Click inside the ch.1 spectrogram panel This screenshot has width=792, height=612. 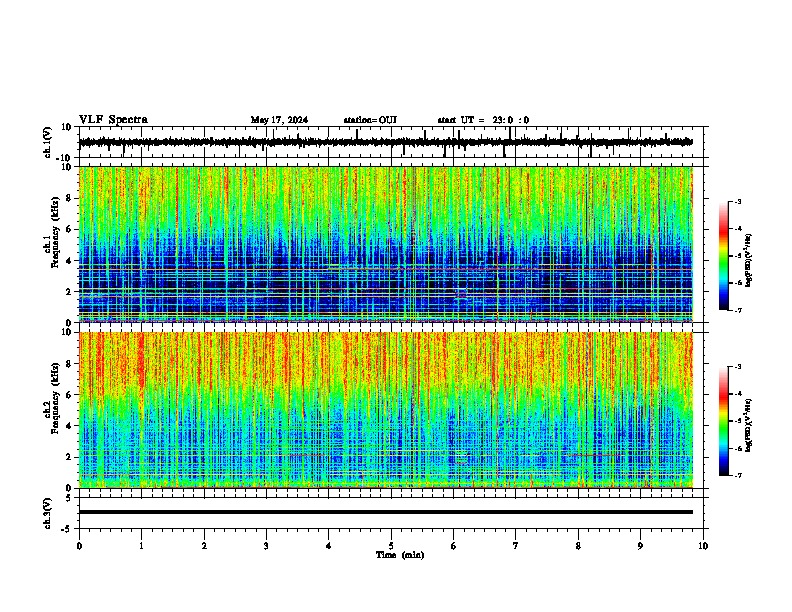click(386, 244)
